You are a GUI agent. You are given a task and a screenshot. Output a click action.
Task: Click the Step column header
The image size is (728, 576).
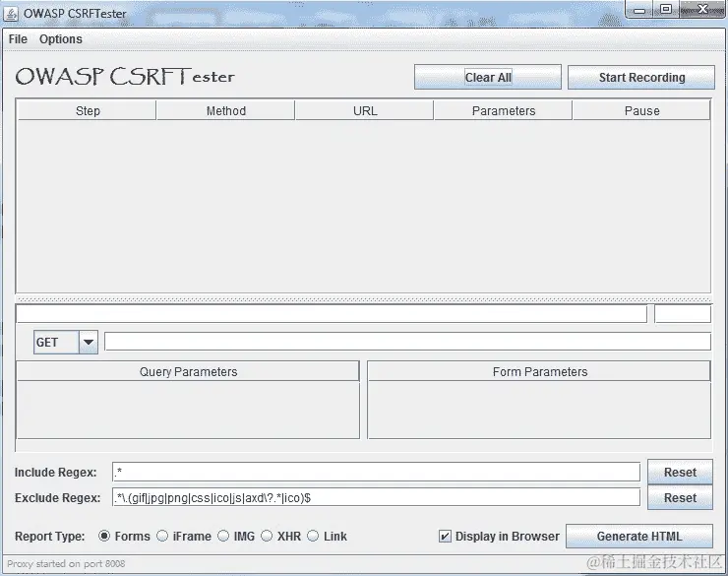click(88, 111)
